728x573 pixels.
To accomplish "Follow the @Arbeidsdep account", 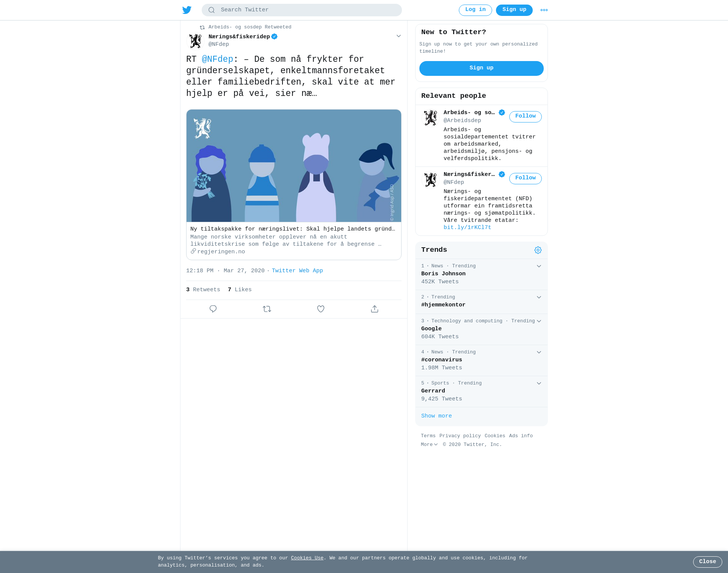I will [x=526, y=116].
